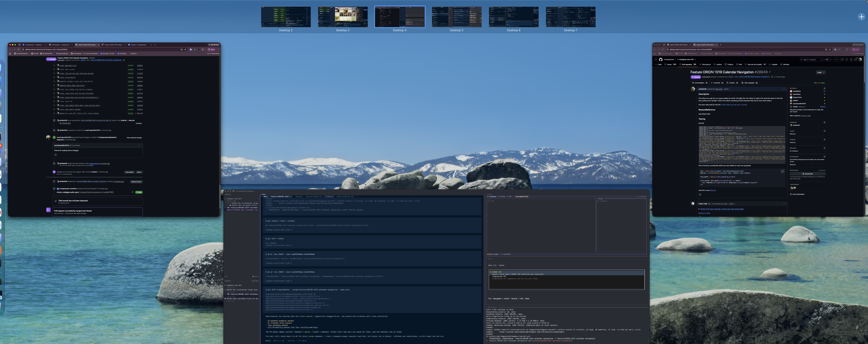Viewport: 868px width, 344px height.
Task: Open kebab menu on aisflat439's comment
Action: tap(784, 89)
